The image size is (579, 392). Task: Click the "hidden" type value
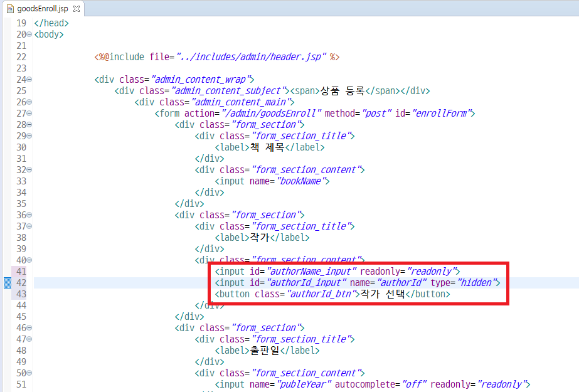[x=478, y=283]
